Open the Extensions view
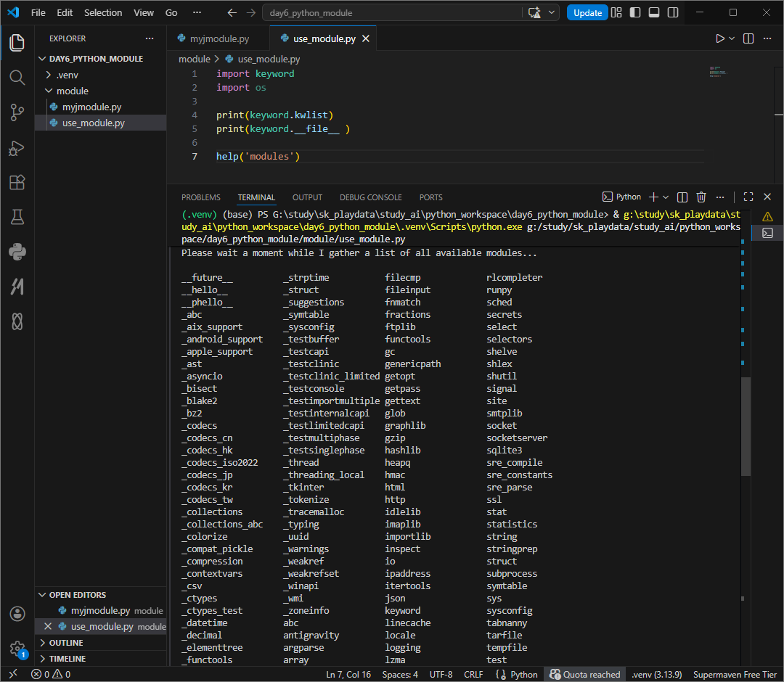 (17, 182)
